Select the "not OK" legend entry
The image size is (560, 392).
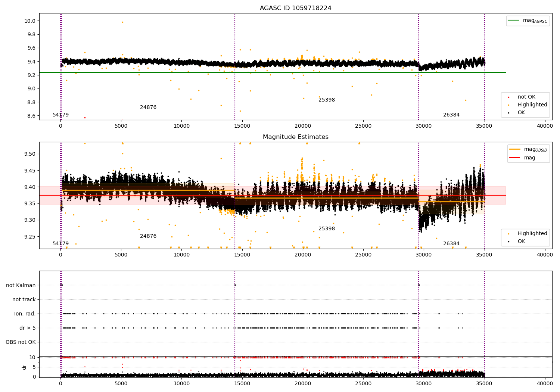(526, 97)
